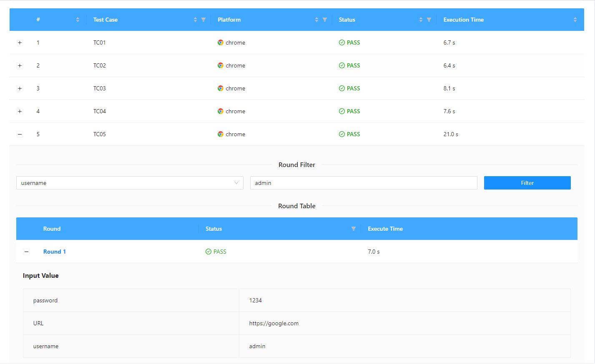
Task: Open the Platform column filter icon
Action: [325, 20]
